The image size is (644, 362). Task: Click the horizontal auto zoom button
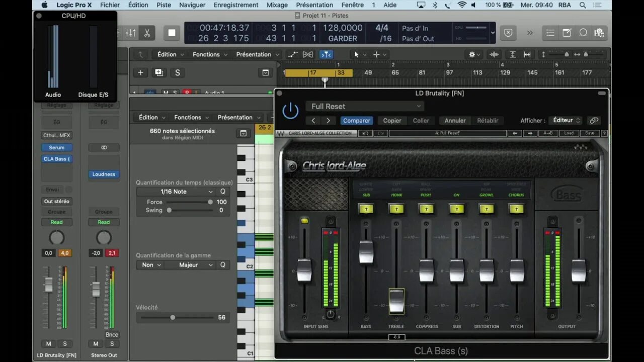(527, 54)
